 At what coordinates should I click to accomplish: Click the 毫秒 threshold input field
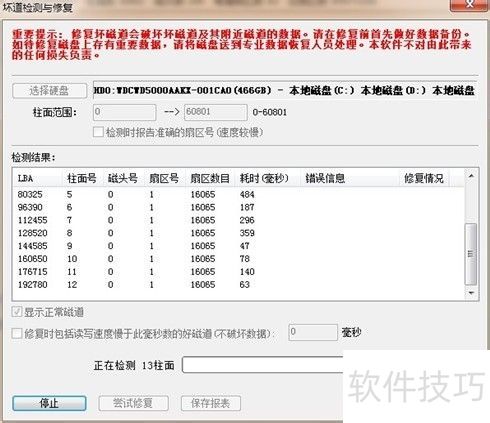click(313, 332)
